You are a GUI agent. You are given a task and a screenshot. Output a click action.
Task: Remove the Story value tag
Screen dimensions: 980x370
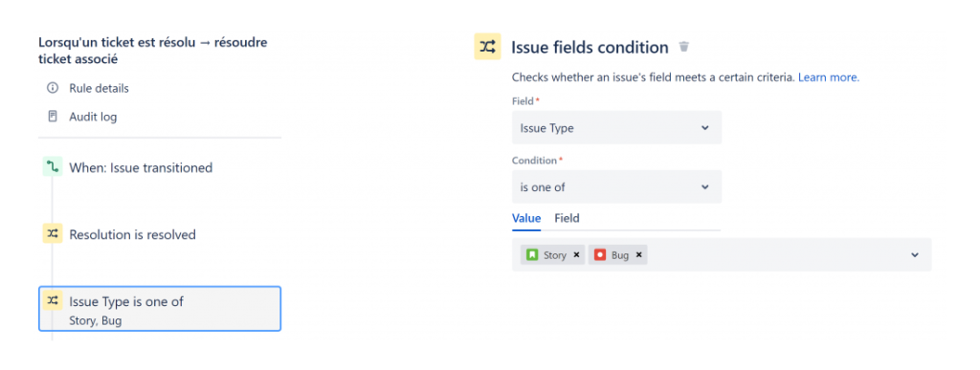coord(576,254)
